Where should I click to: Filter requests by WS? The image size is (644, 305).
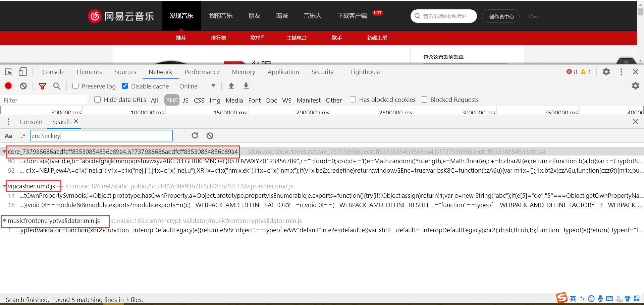click(287, 100)
